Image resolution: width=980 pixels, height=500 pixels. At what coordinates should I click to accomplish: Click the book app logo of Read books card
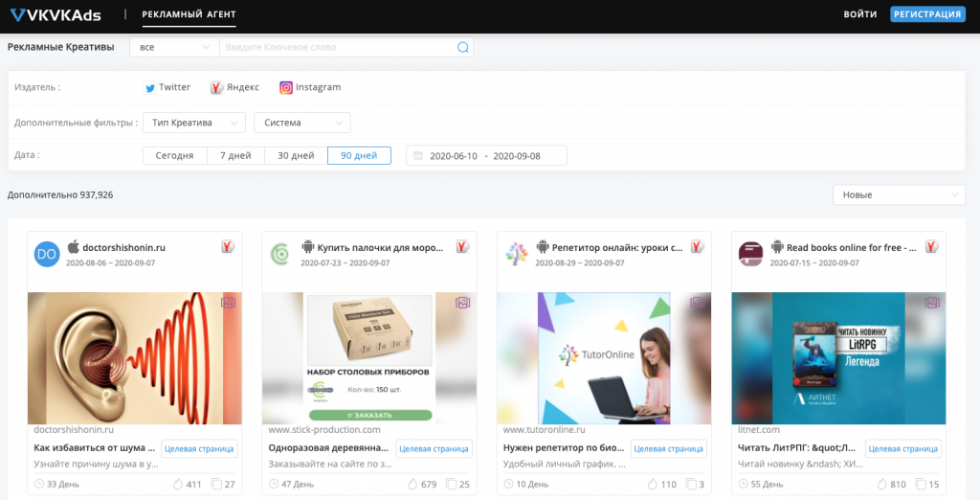(x=750, y=254)
